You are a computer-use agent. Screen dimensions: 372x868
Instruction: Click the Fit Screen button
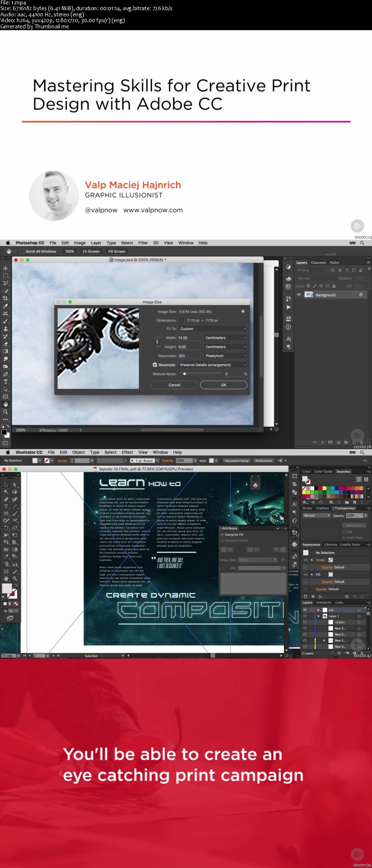pos(91,251)
